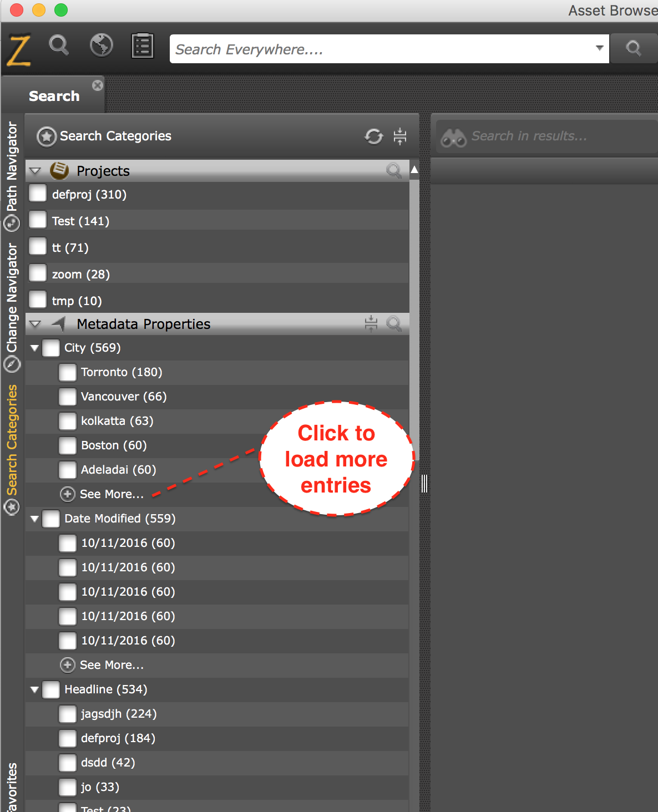This screenshot has height=812, width=658.
Task: Click the orange Z logo icon
Action: pos(19,50)
